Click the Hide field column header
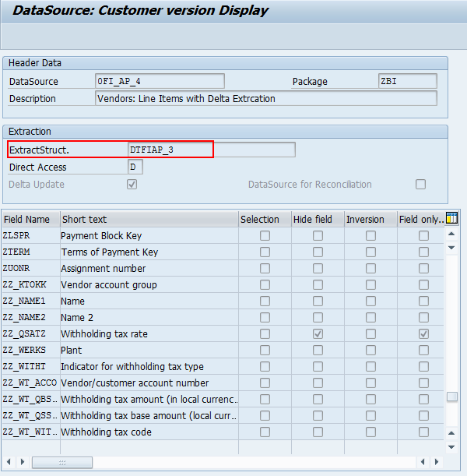Image resolution: width=467 pixels, height=476 pixels. pyautogui.click(x=318, y=219)
